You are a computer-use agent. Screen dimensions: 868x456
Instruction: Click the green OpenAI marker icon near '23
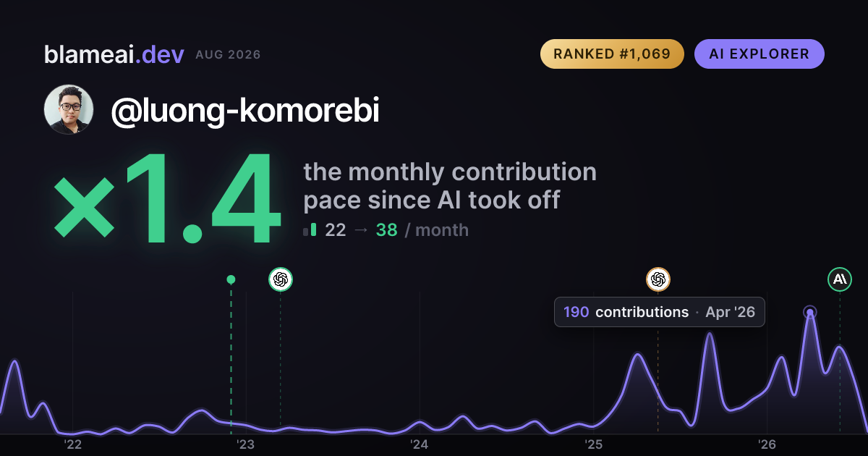[281, 279]
